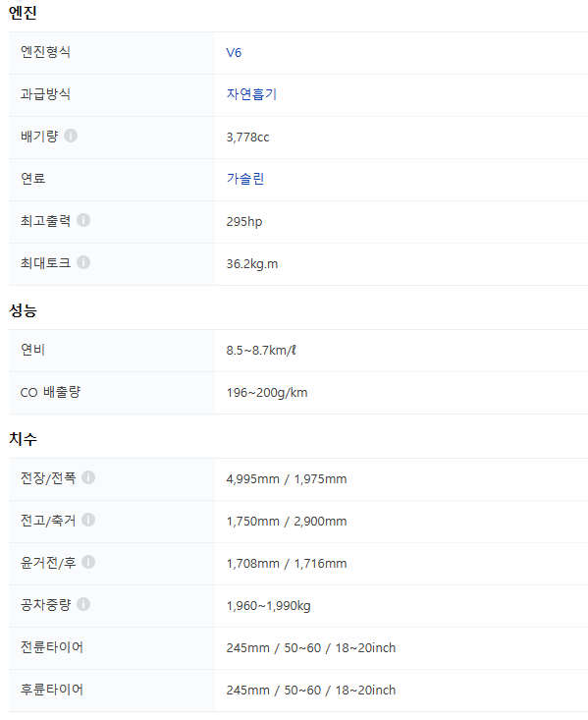The height and width of the screenshot is (720, 588).
Task: Click the 전장/전폭 row label
Action: 48,478
